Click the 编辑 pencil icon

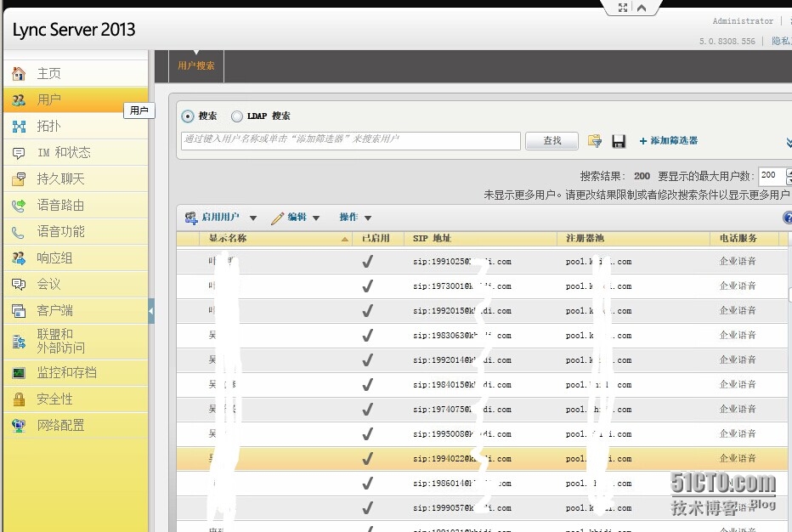(x=277, y=218)
